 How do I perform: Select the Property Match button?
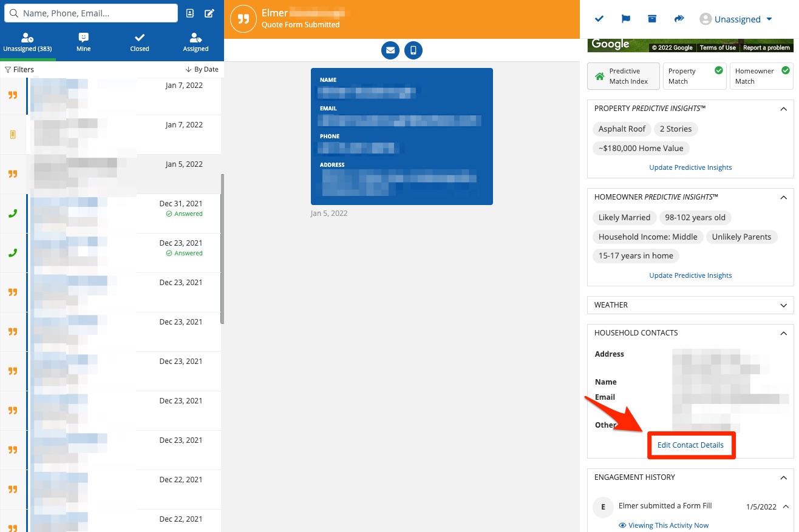(x=694, y=76)
